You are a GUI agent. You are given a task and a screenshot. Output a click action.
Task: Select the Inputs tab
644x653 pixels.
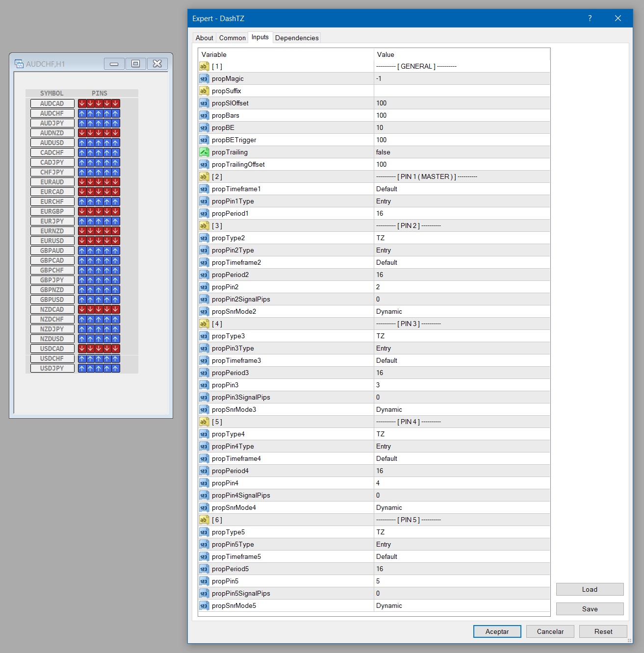click(260, 37)
